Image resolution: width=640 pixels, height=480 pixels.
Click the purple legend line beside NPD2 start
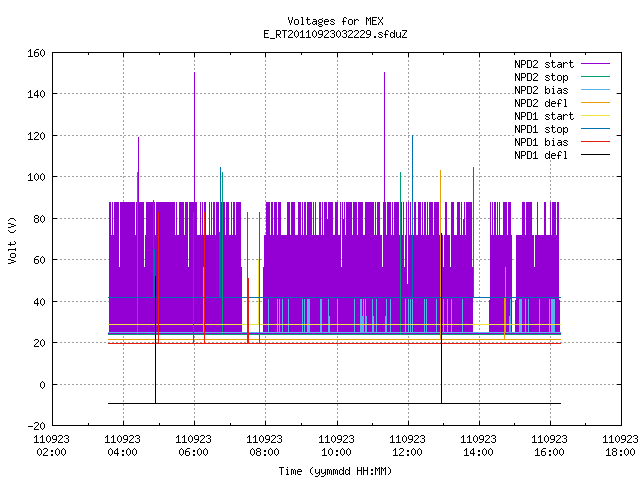(595, 64)
